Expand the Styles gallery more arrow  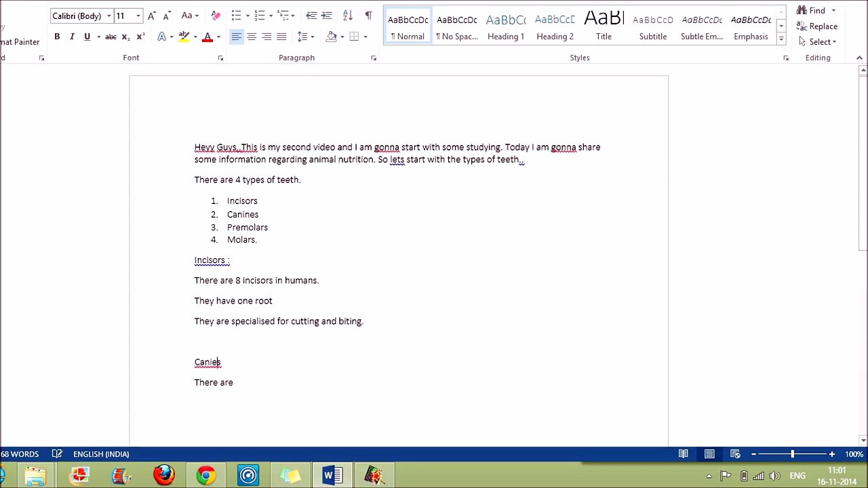[781, 39]
